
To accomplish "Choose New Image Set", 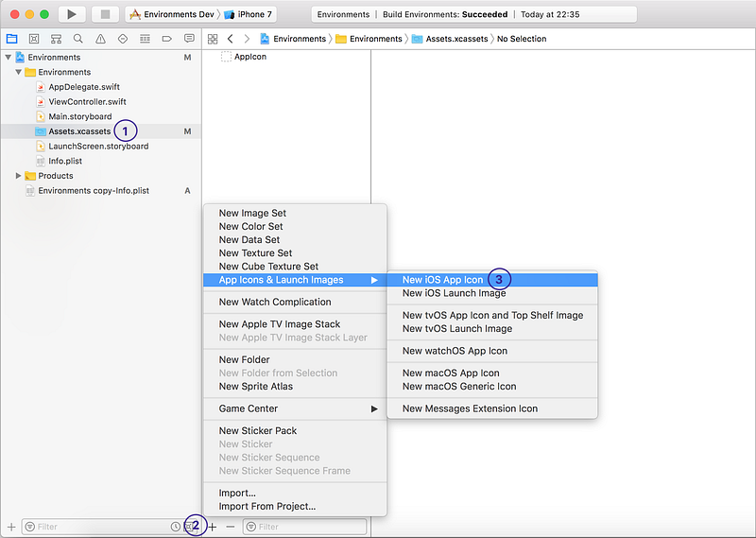I will click(295, 214).
